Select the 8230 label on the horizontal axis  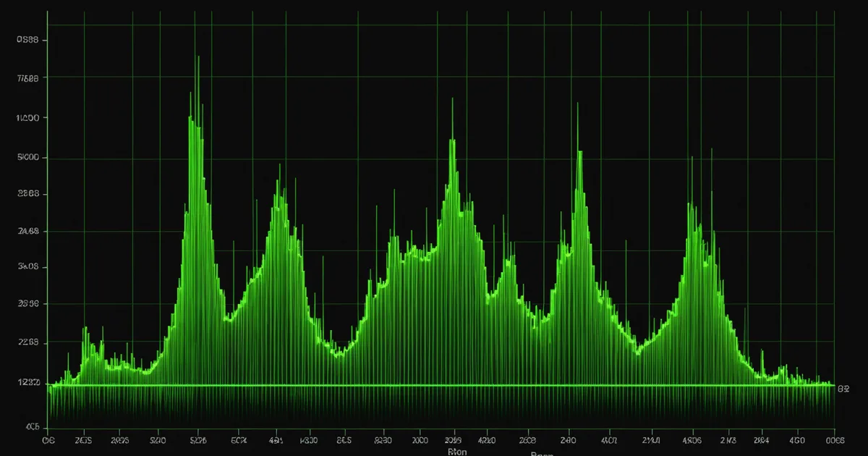point(382,439)
